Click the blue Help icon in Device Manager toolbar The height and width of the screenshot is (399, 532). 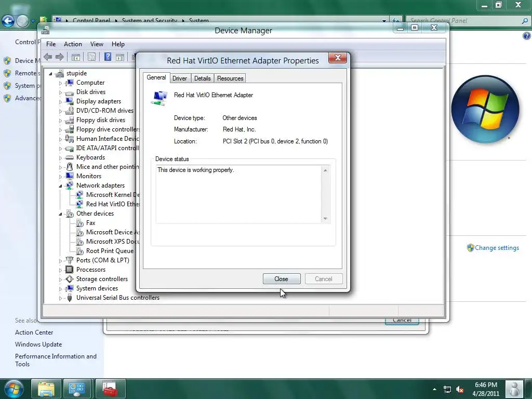108,57
